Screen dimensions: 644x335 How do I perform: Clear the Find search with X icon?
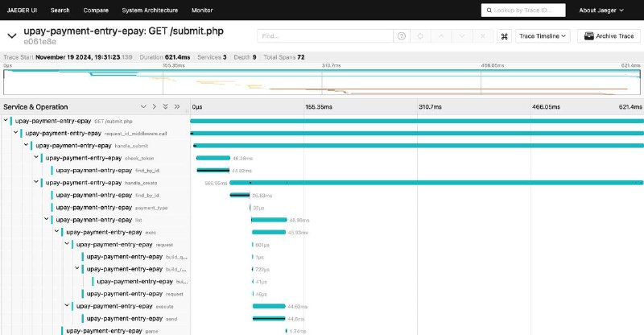pyautogui.click(x=483, y=36)
